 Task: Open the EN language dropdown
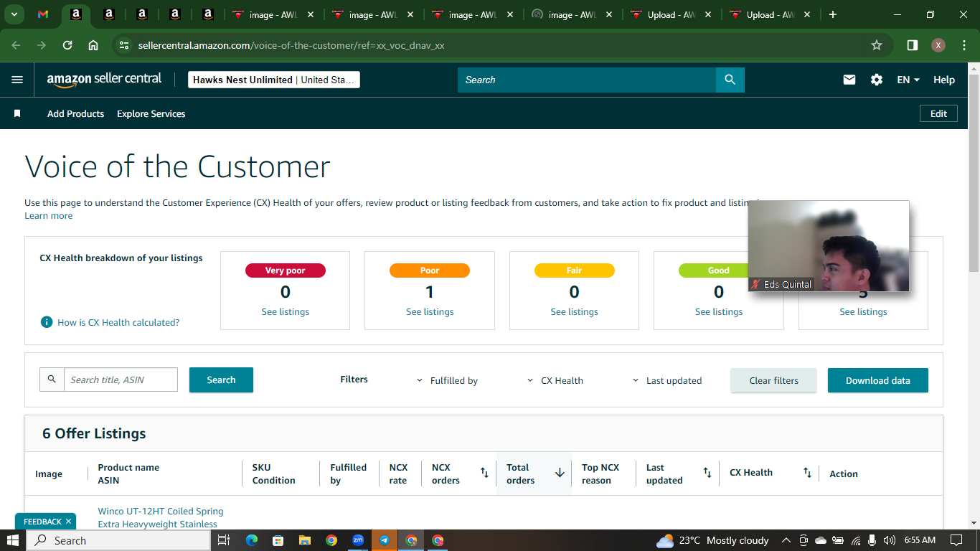coord(908,80)
